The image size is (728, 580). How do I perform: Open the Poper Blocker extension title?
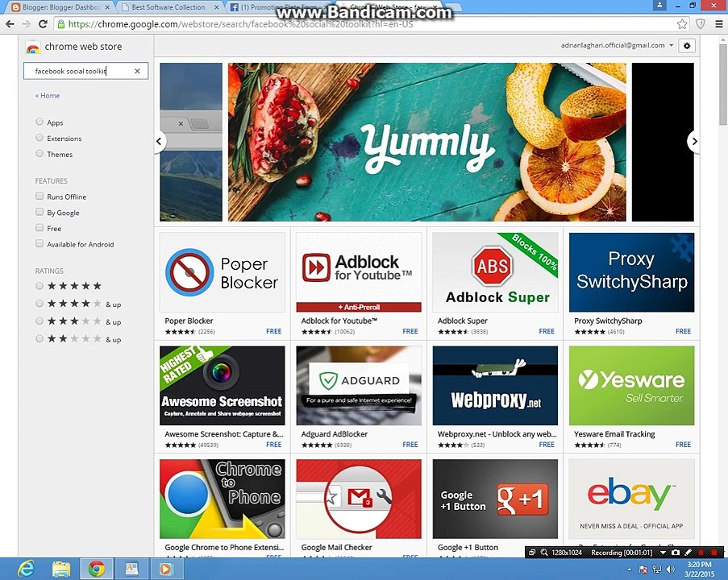pos(189,321)
